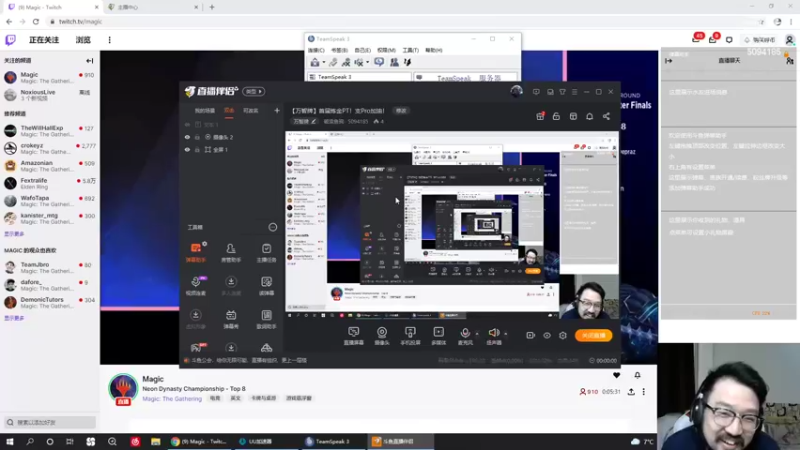Open the Twitch inbox notifications icon
This screenshot has height=450, width=800.
click(x=712, y=39)
